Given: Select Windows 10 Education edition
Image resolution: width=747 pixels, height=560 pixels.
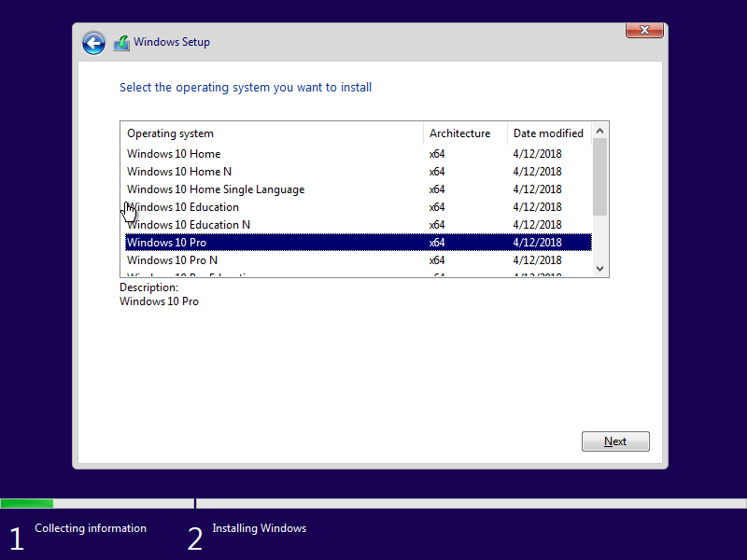Looking at the screenshot, I should (359, 207).
